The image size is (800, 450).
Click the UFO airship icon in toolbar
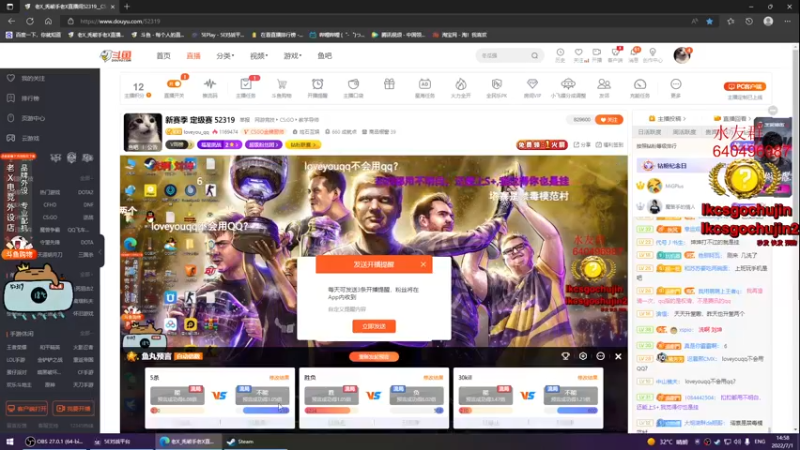568,84
